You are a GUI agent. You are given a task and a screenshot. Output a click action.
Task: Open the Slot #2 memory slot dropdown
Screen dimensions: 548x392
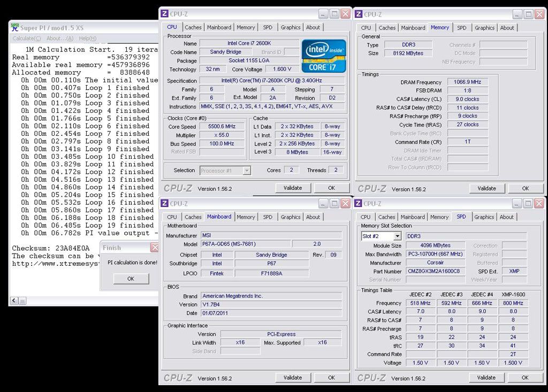point(397,236)
